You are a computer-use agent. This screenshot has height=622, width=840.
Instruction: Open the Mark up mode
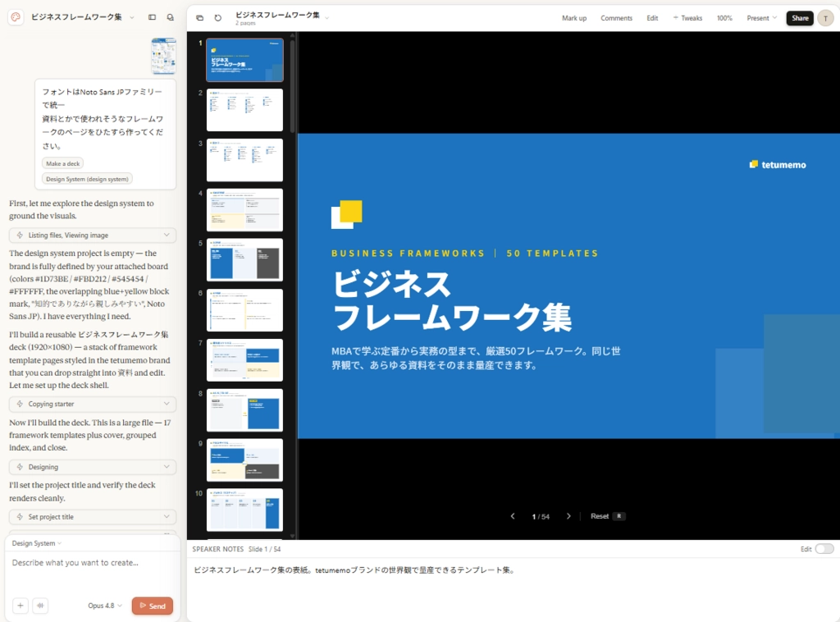573,18
